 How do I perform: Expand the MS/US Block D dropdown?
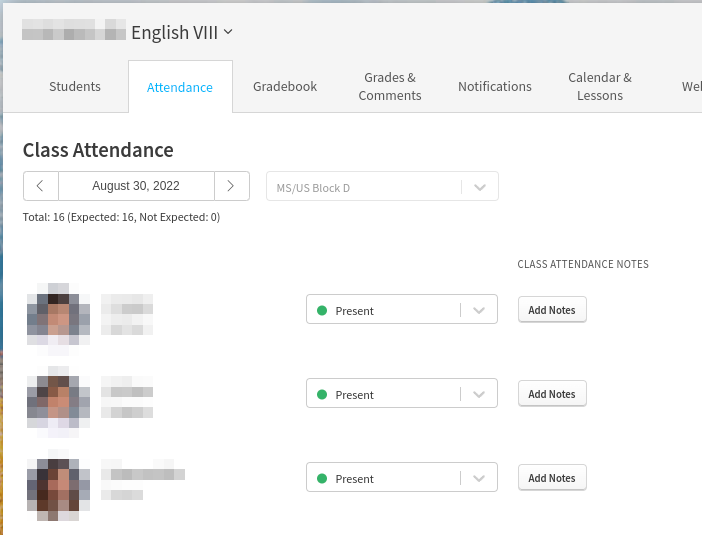click(479, 187)
